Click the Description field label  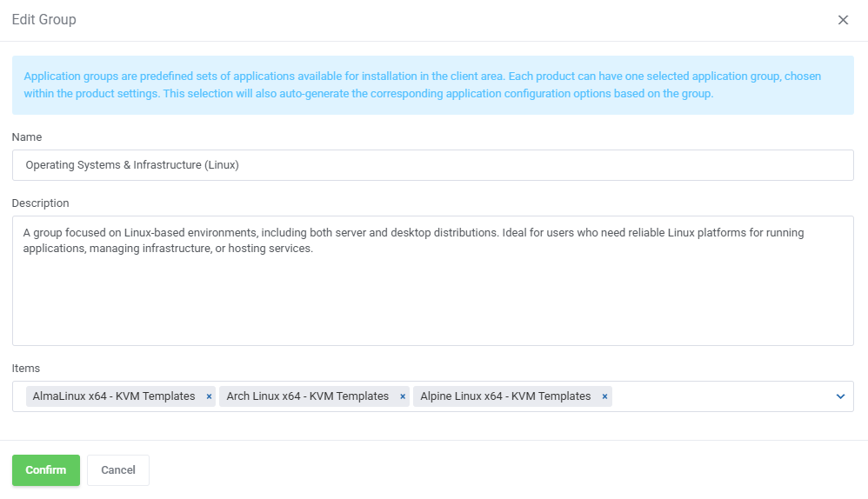[41, 203]
